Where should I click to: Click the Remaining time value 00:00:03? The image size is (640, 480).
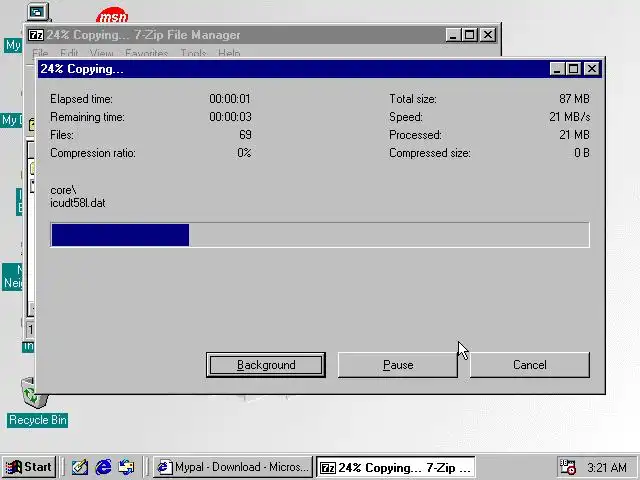(x=230, y=117)
